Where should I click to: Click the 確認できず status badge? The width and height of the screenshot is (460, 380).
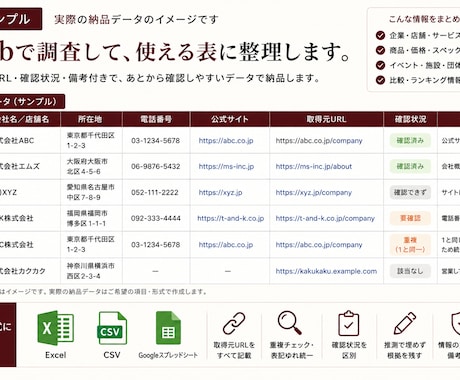410,192
